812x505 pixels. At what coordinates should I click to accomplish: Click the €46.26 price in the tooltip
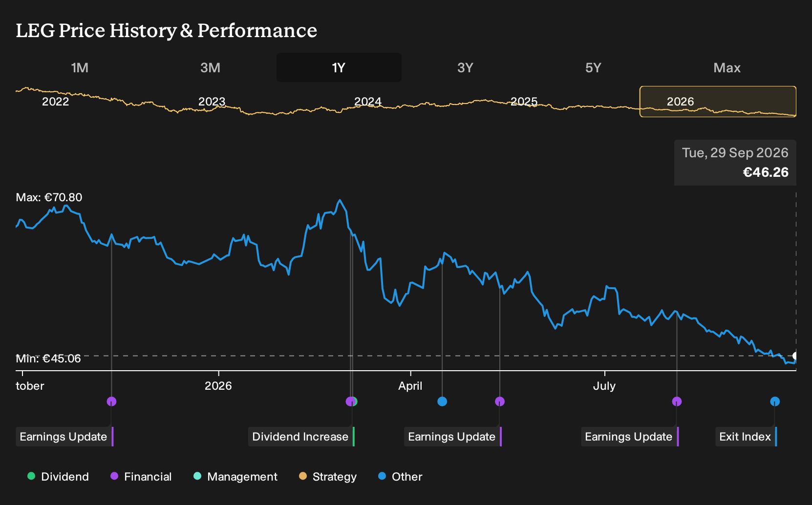(x=766, y=172)
